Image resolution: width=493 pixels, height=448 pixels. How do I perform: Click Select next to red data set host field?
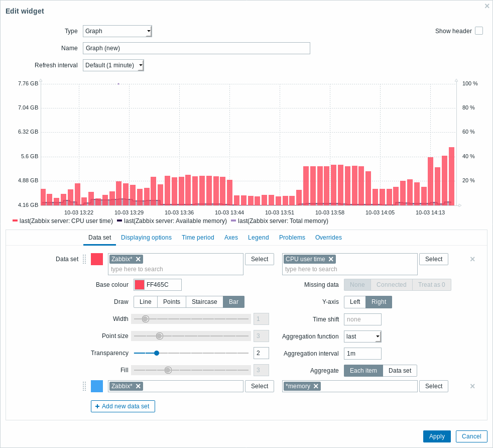pyautogui.click(x=260, y=259)
